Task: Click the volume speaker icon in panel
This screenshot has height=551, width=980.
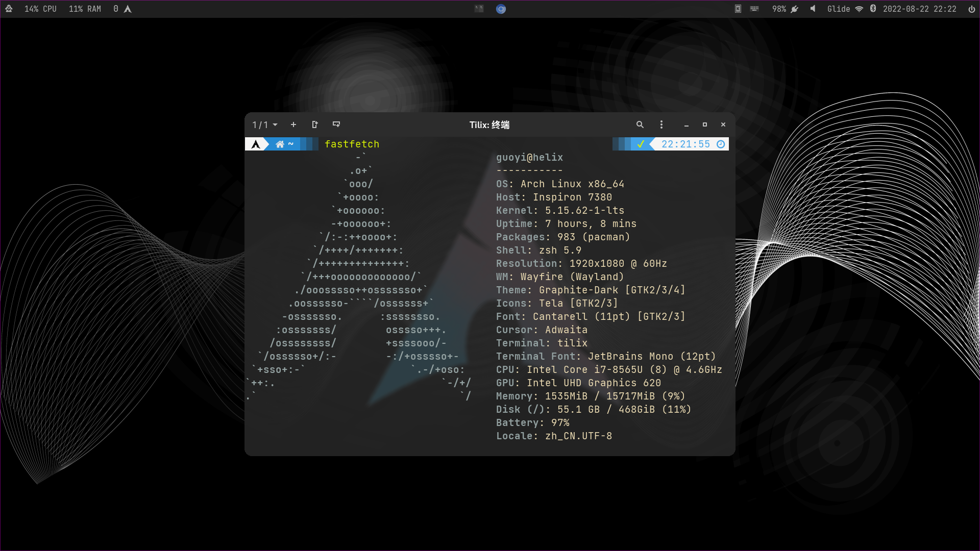Action: pyautogui.click(x=813, y=9)
